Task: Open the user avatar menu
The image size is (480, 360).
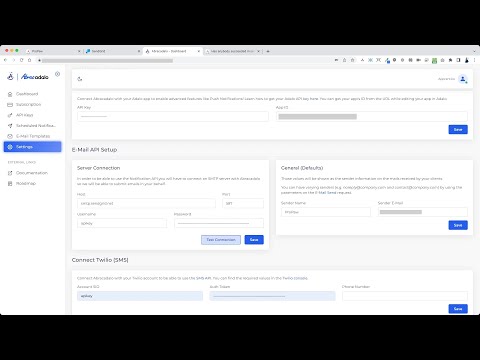Action: tap(463, 79)
